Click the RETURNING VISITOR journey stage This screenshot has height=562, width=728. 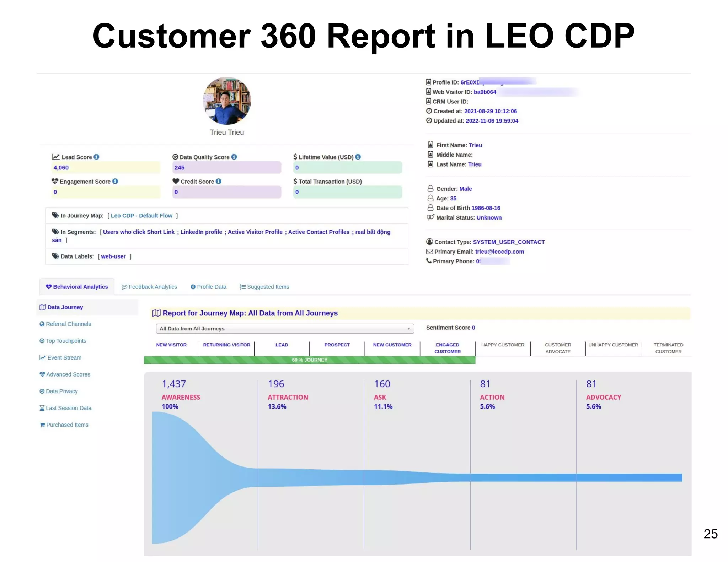tap(227, 345)
